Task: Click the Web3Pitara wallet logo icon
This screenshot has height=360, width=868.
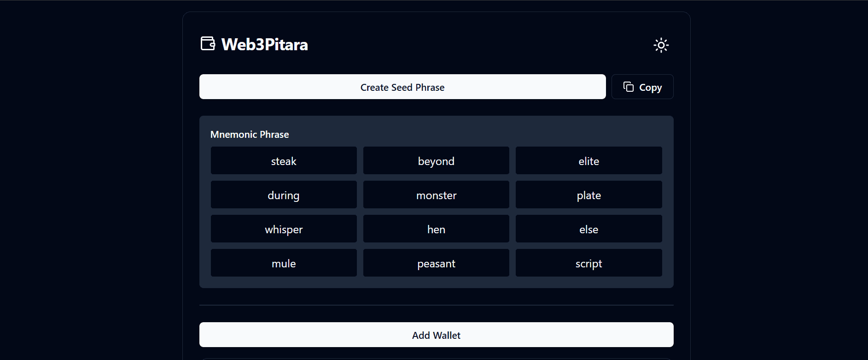Action: 208,44
